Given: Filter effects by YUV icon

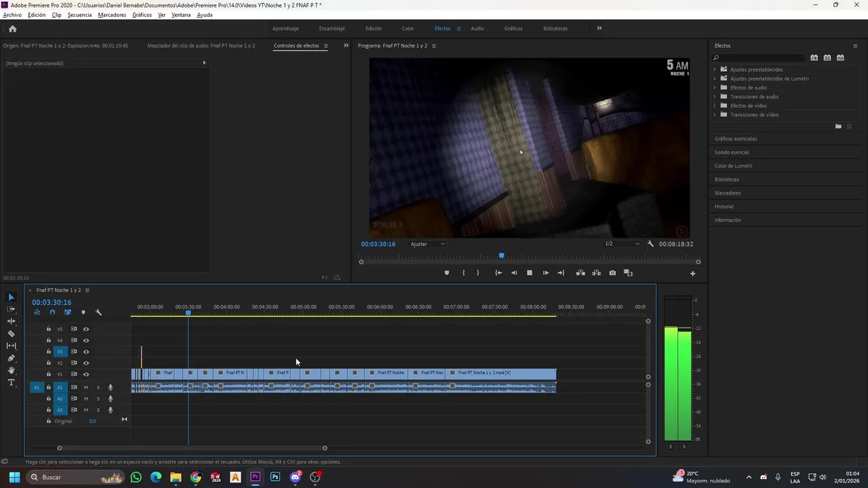Looking at the screenshot, I should (841, 58).
